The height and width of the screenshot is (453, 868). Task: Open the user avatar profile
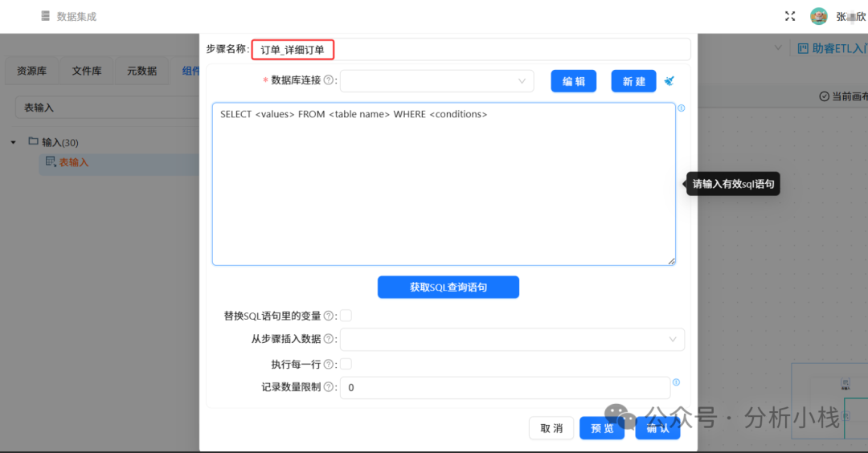(819, 16)
